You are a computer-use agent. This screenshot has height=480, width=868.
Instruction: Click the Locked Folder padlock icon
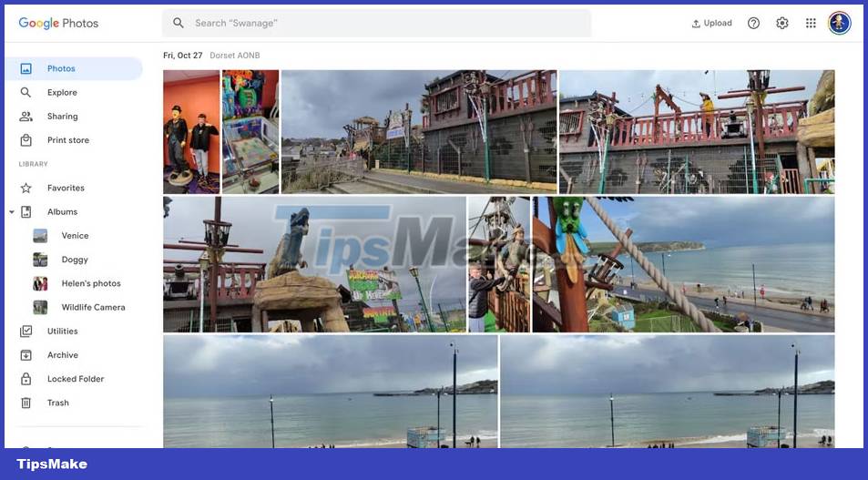coord(26,379)
